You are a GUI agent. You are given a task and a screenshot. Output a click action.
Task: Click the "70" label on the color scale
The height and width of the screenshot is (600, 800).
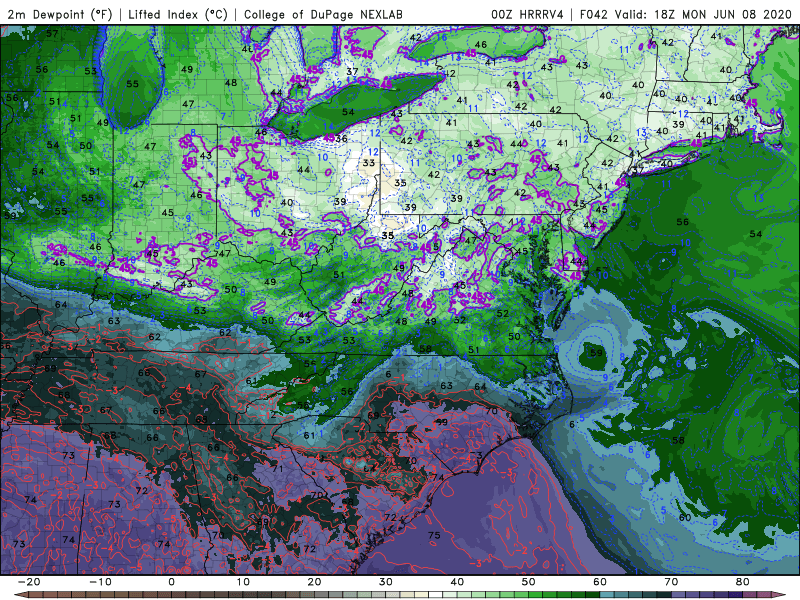(671, 582)
